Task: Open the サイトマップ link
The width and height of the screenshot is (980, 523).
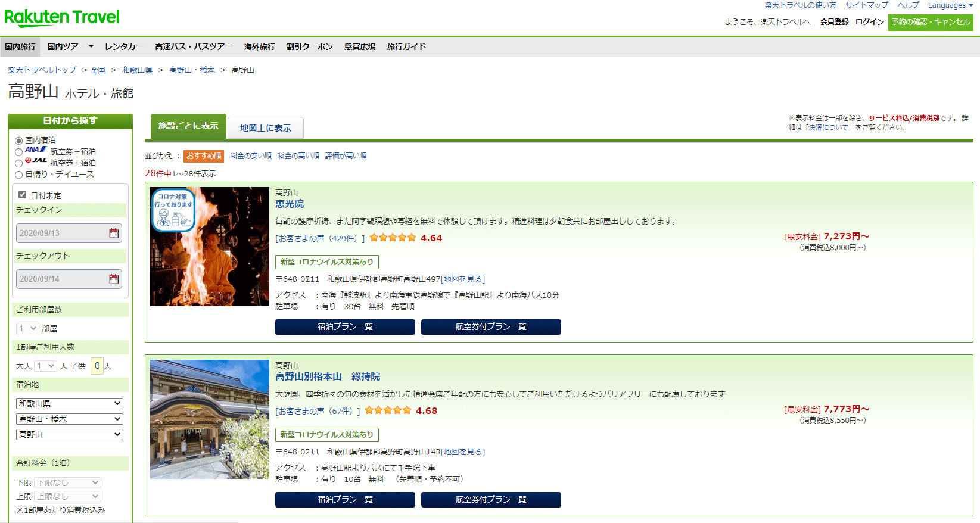Action: coord(867,5)
